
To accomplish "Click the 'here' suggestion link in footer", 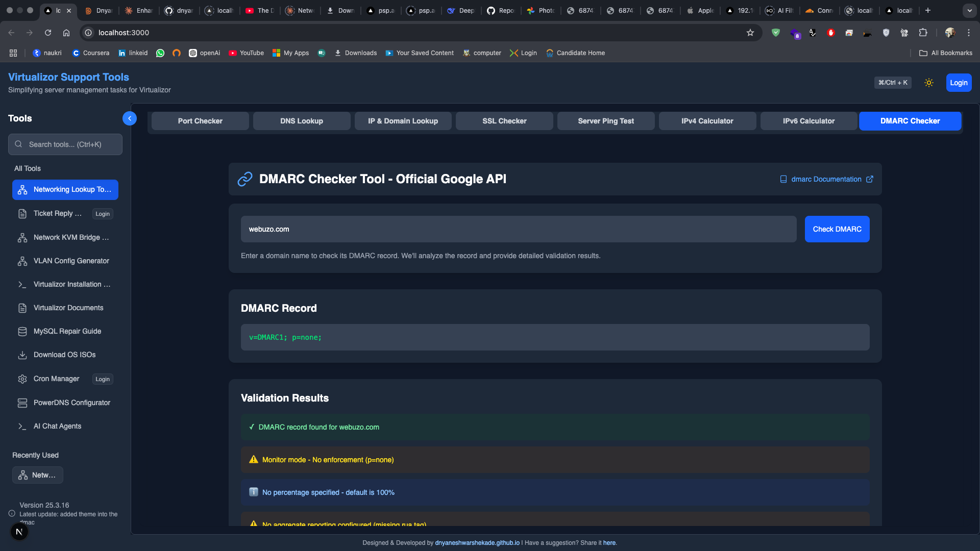I will [609, 543].
